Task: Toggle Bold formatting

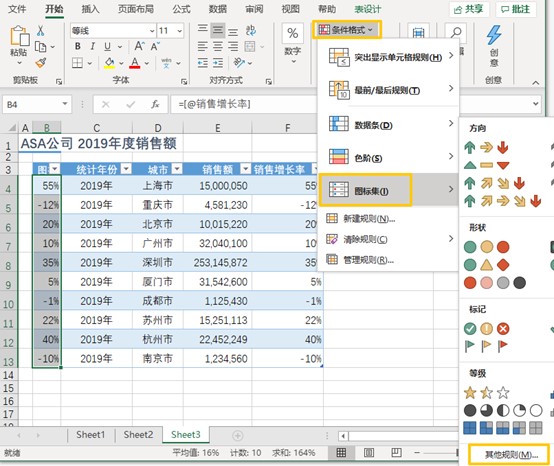Action: (x=78, y=46)
